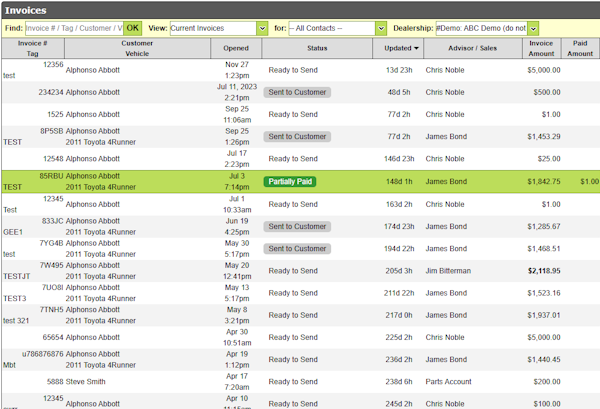
Task: Open the View Current Invoices dropdown
Action: (x=219, y=29)
